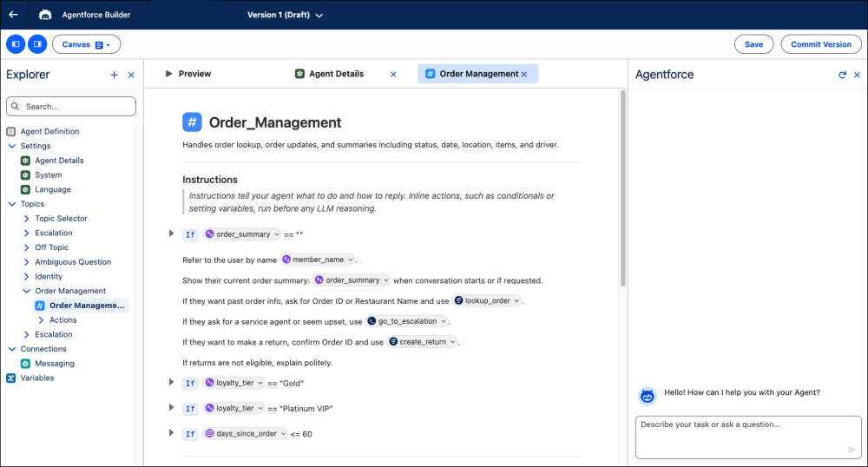868x467 pixels.
Task: Click the Commit Version button
Action: point(821,44)
